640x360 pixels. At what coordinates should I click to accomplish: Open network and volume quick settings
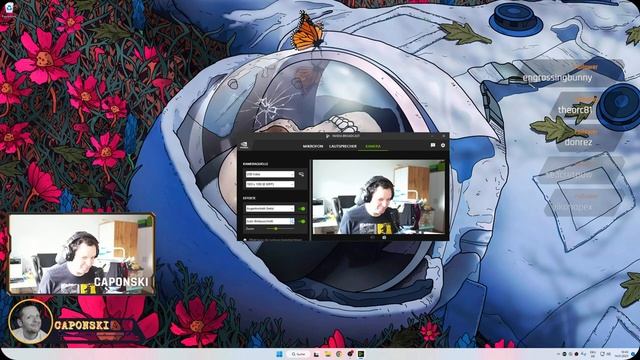tap(606, 354)
